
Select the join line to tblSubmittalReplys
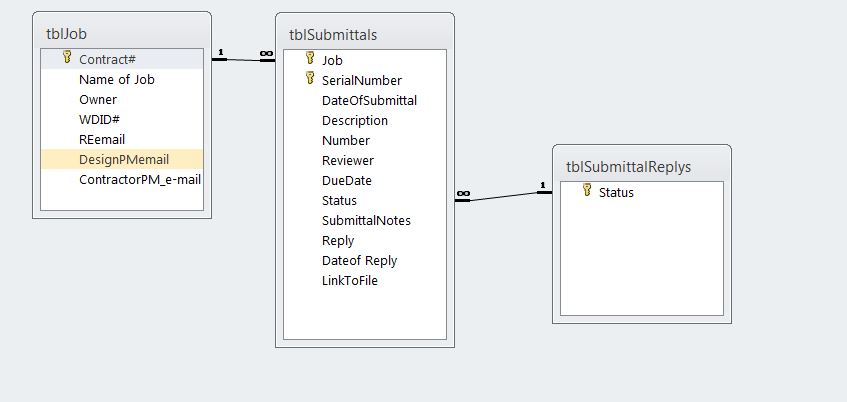504,196
